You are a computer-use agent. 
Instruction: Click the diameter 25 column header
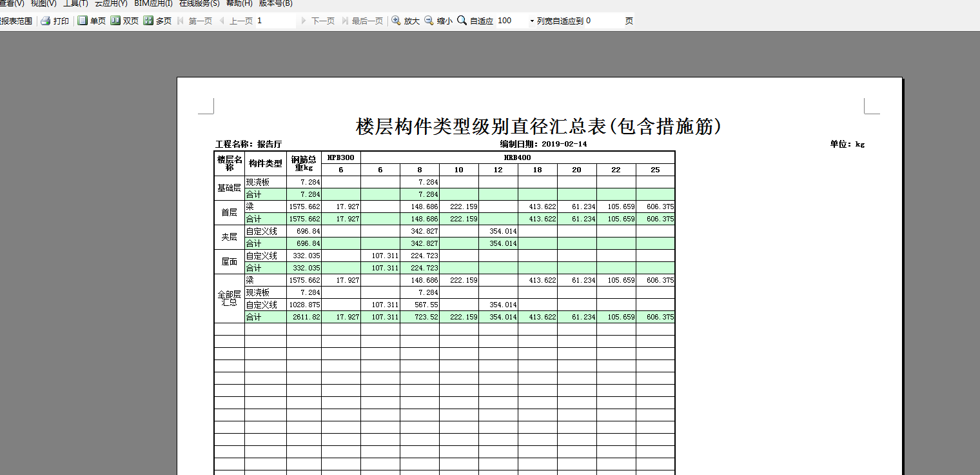pos(655,170)
